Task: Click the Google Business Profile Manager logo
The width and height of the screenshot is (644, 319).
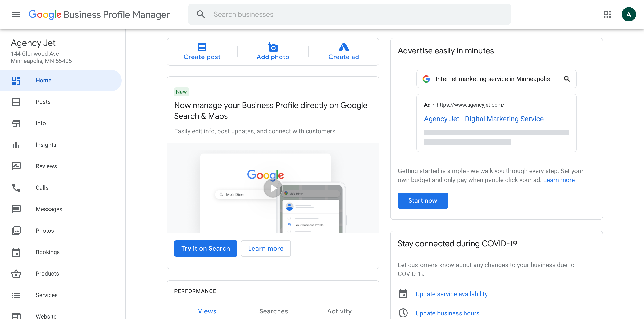Action: pyautogui.click(x=99, y=15)
